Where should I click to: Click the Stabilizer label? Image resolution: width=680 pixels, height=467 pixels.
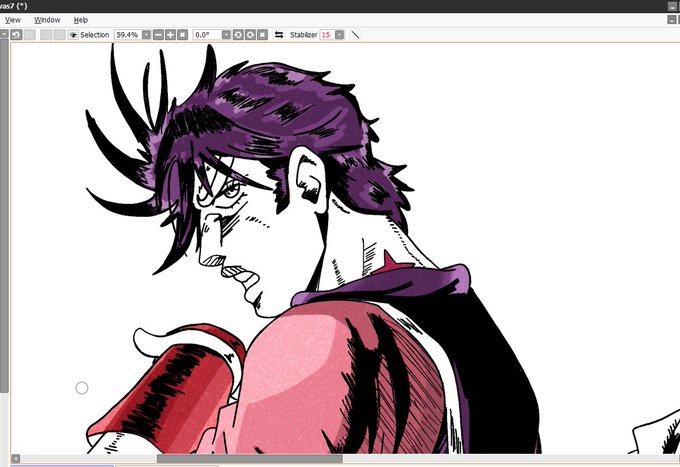[304, 35]
